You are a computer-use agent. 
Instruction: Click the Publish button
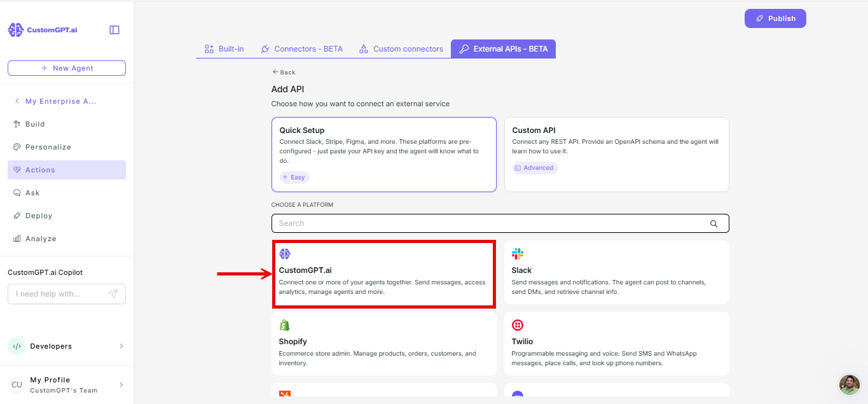775,18
